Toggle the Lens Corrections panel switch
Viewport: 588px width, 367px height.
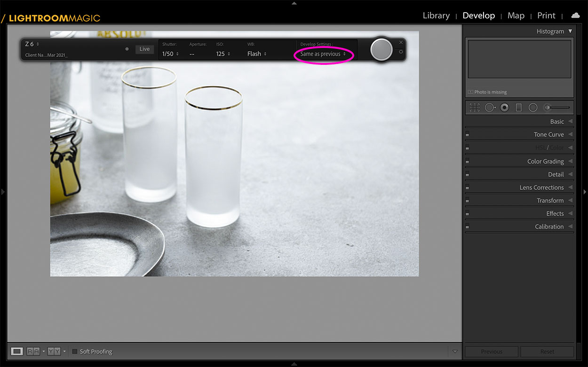[x=467, y=187]
